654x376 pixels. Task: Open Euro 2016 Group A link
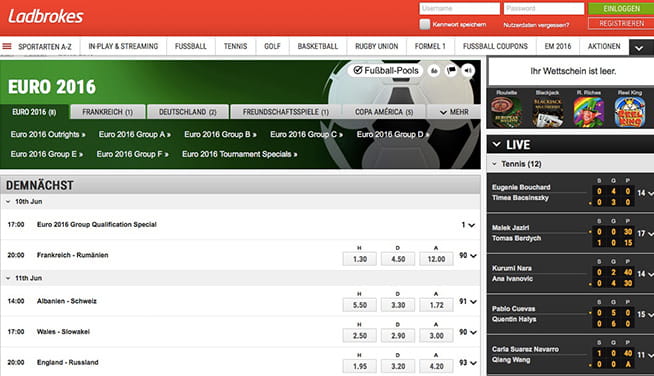(x=135, y=134)
